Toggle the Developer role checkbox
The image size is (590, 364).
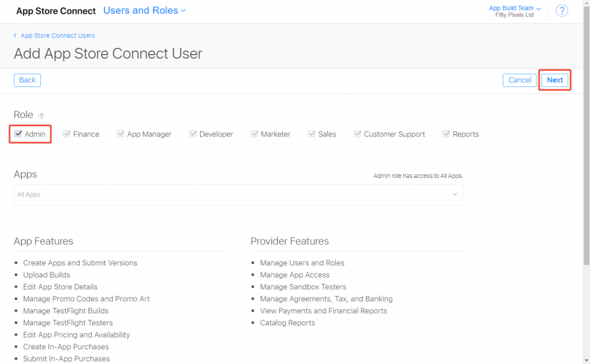(192, 134)
